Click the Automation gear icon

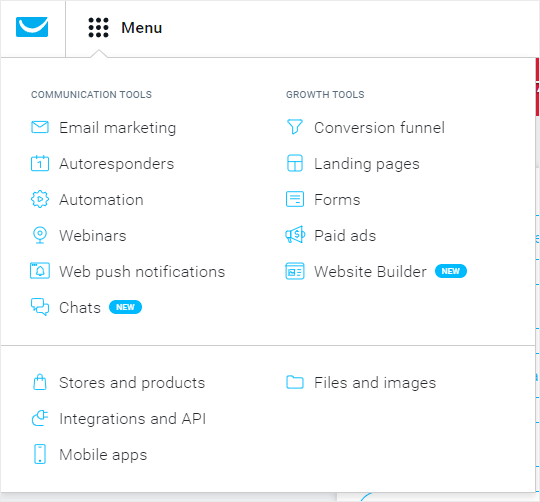[40, 199]
